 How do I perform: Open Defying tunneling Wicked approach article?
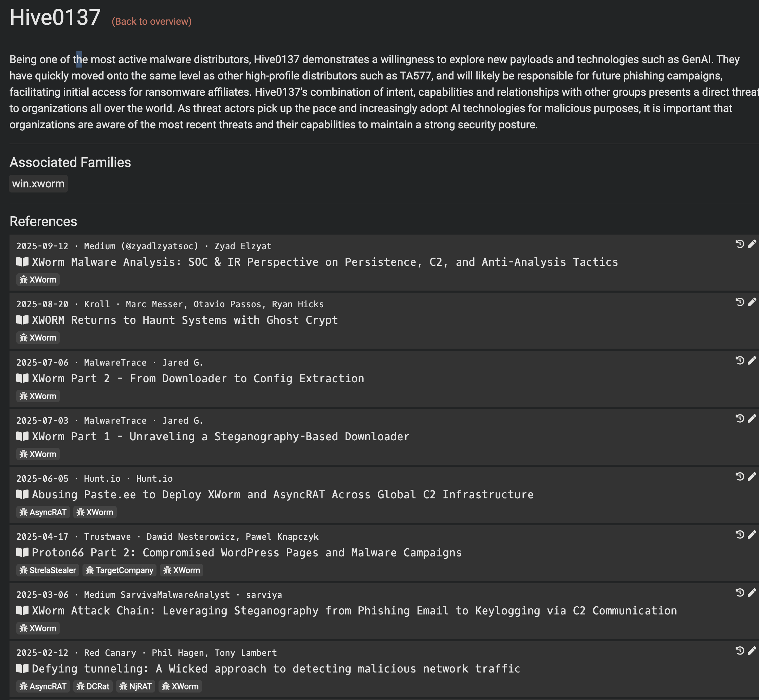tap(276, 669)
